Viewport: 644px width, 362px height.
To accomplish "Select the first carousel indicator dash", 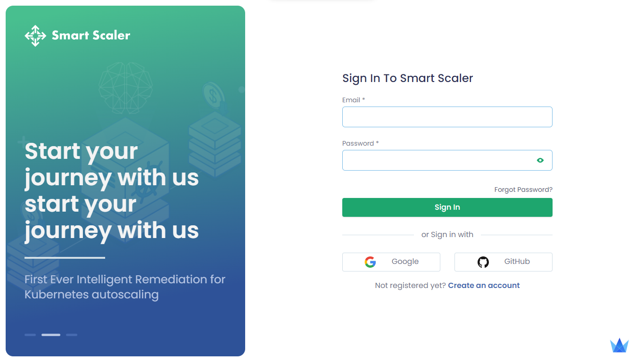I will [30, 335].
